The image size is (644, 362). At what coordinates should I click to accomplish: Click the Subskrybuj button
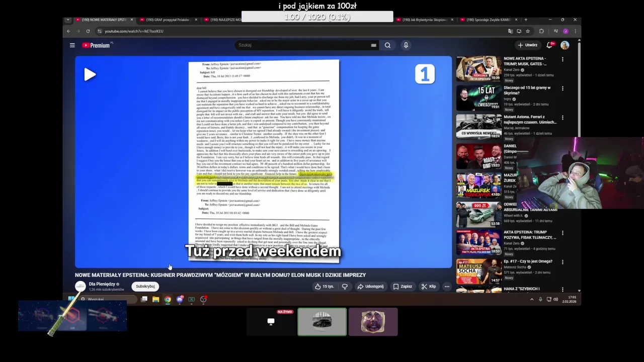[145, 287]
